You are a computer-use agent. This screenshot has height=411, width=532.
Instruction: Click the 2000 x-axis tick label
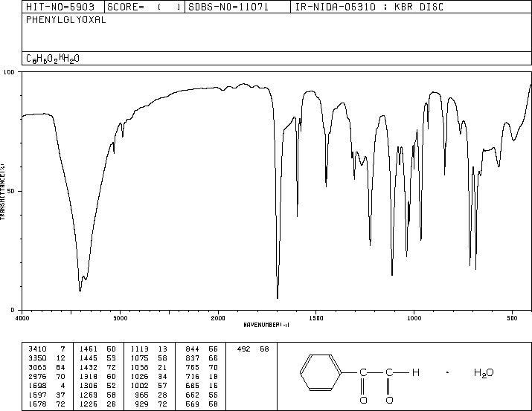point(218,318)
